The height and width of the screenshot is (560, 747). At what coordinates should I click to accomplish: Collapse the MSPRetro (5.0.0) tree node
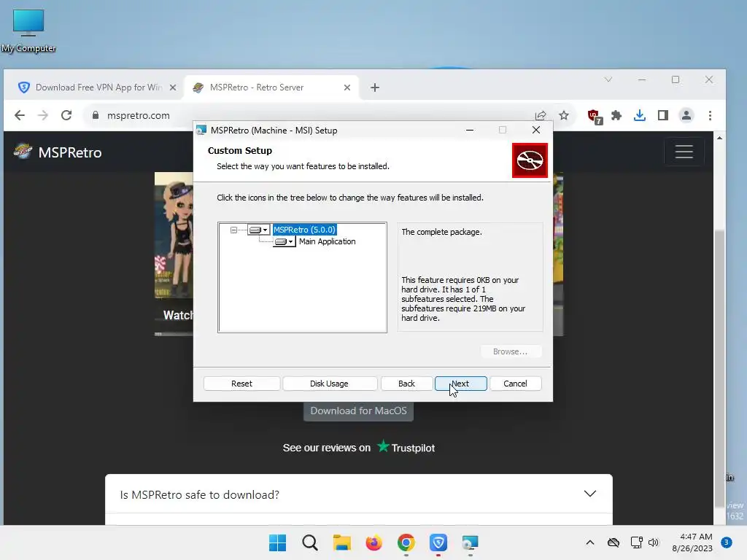tap(233, 230)
